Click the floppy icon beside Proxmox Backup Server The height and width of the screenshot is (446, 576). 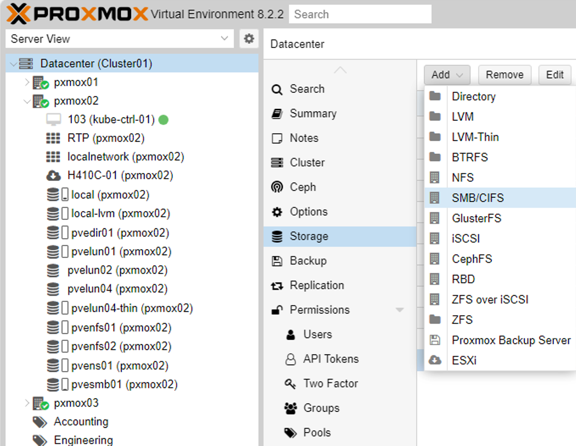435,340
